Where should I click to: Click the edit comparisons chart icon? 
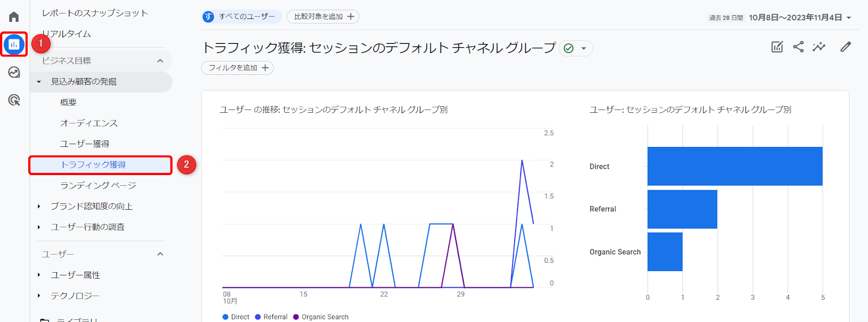777,47
